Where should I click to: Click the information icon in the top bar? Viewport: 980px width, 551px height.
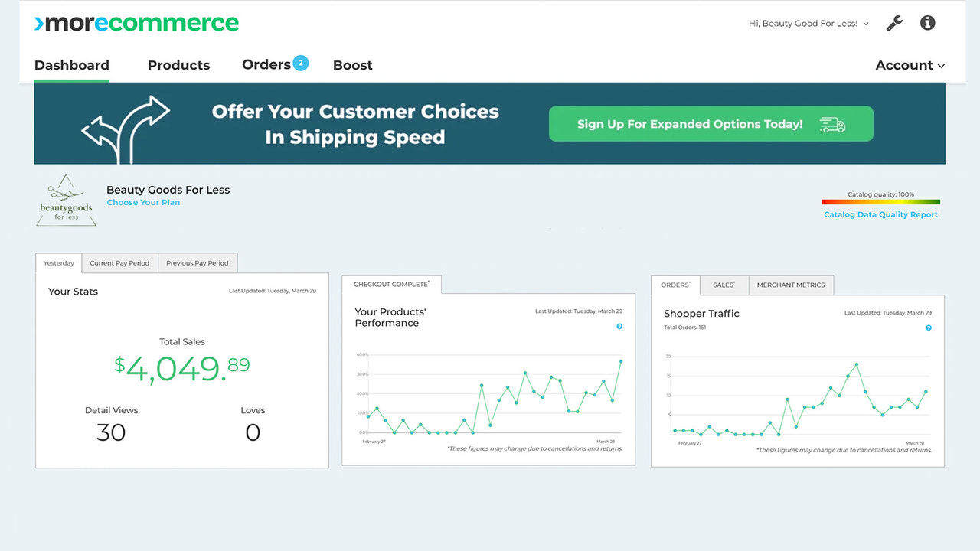click(x=927, y=23)
